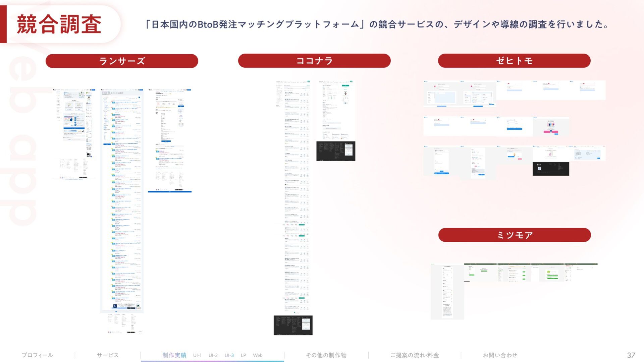
Task: Jump to the UI-1 sub-tab
Action: [x=197, y=355]
